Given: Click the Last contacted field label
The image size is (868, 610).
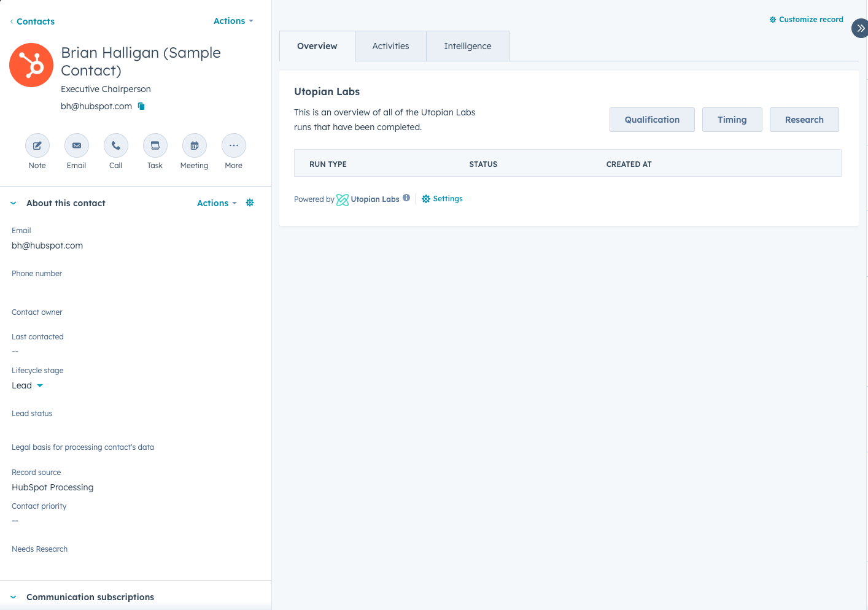Looking at the screenshot, I should tap(37, 337).
